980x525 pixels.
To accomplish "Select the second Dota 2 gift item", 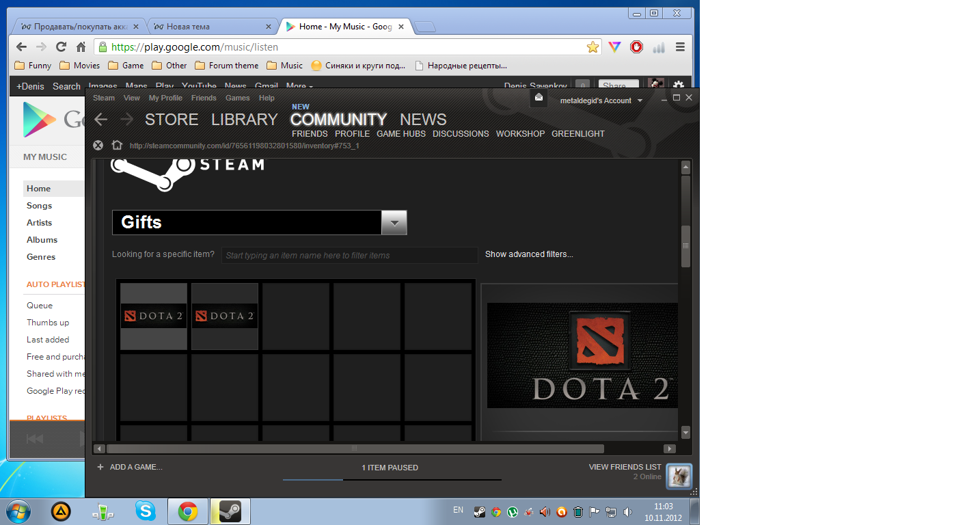I will pos(225,316).
